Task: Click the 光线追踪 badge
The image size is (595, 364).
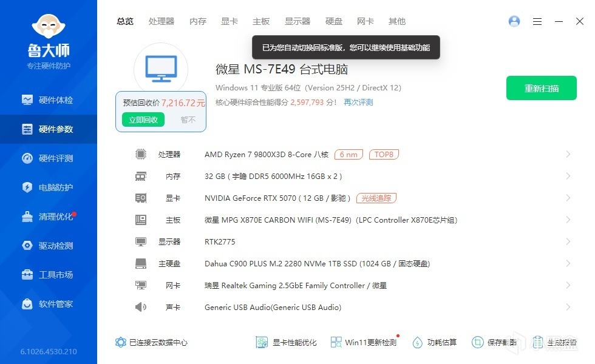Action: (x=376, y=198)
